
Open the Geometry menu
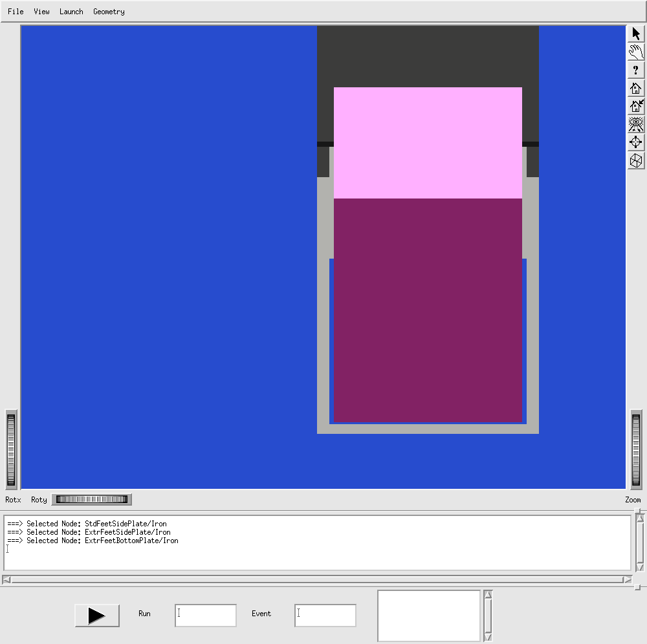109,12
